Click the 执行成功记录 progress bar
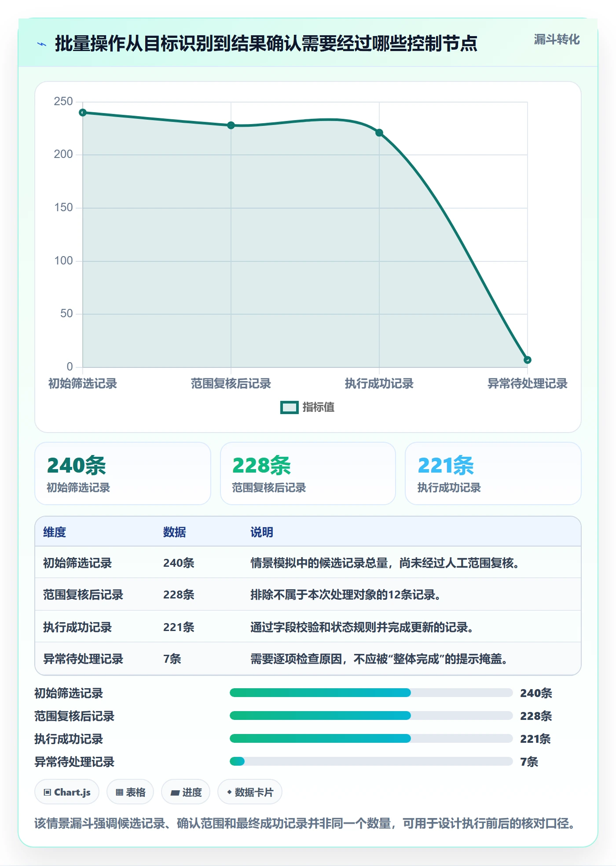616x866 pixels. [371, 738]
